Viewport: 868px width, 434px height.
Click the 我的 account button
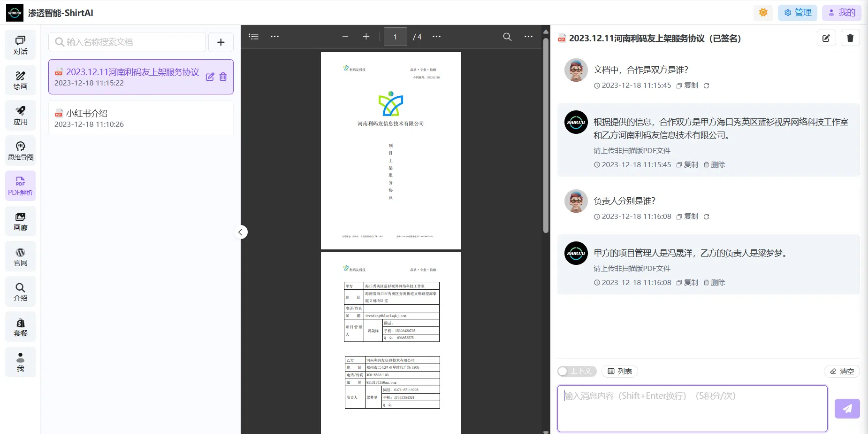pyautogui.click(x=841, y=13)
